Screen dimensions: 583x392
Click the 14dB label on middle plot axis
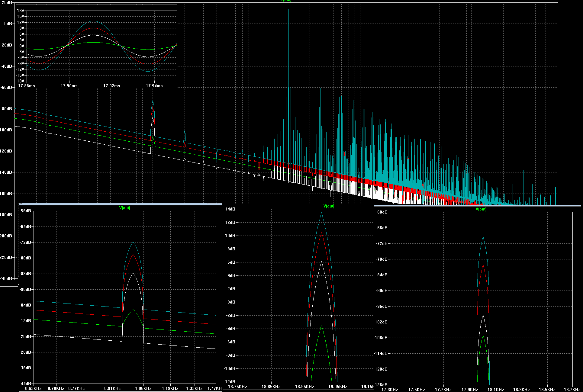coord(230,209)
